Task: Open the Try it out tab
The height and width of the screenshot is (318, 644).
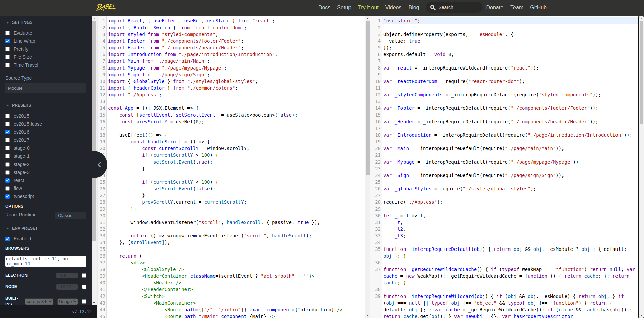Action: 368,7
